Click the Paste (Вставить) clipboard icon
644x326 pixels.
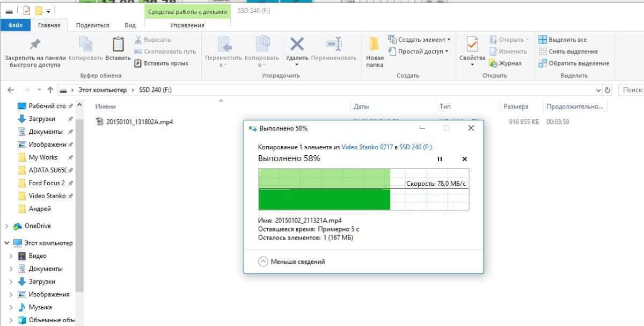click(x=118, y=44)
